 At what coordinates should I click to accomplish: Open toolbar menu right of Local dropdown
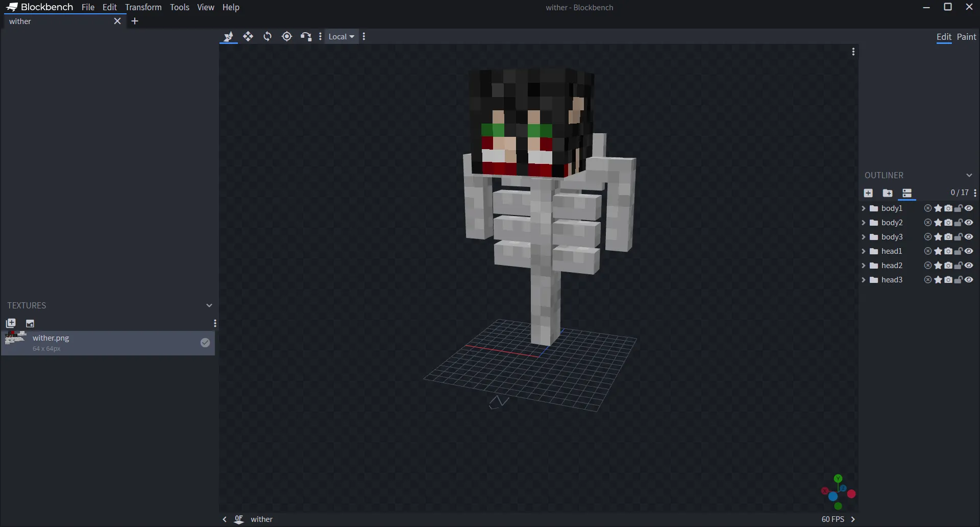click(x=364, y=36)
